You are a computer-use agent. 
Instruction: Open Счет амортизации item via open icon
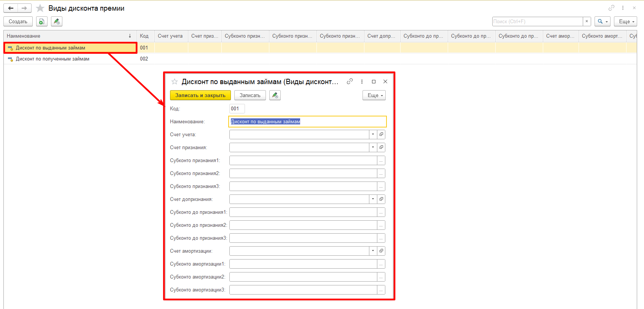point(381,251)
